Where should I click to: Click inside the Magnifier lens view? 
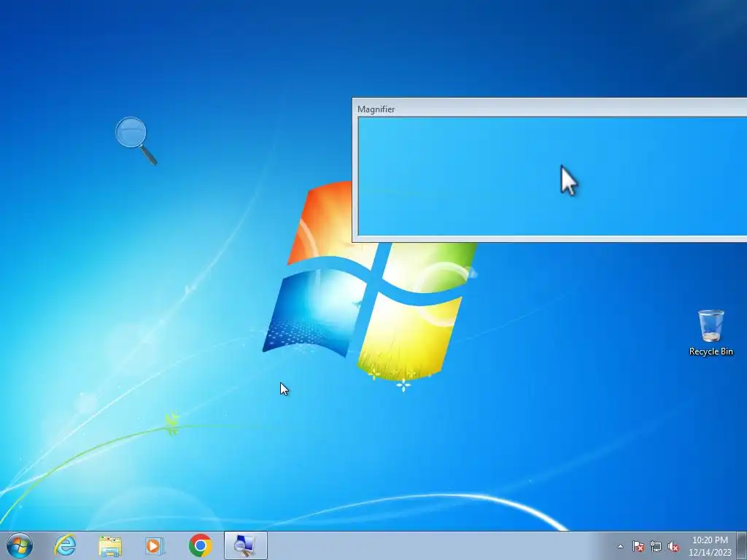pyautogui.click(x=553, y=176)
